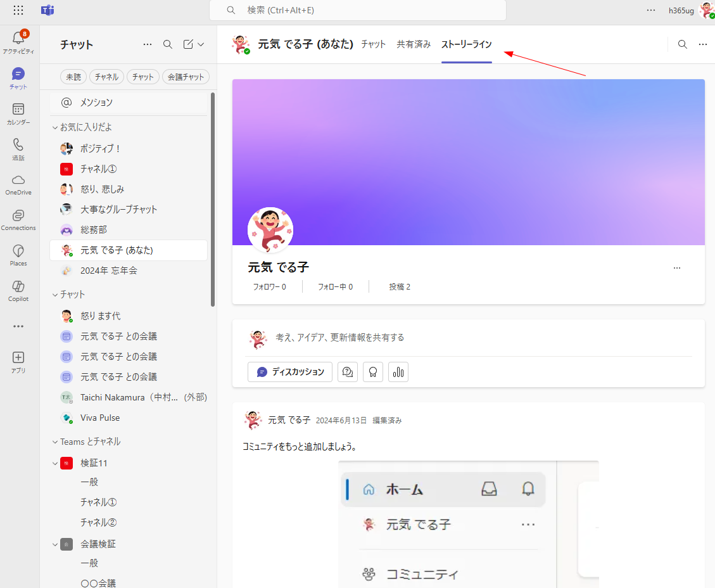This screenshot has width=715, height=588.
Task: Filter by チャット pill
Action: tap(142, 77)
